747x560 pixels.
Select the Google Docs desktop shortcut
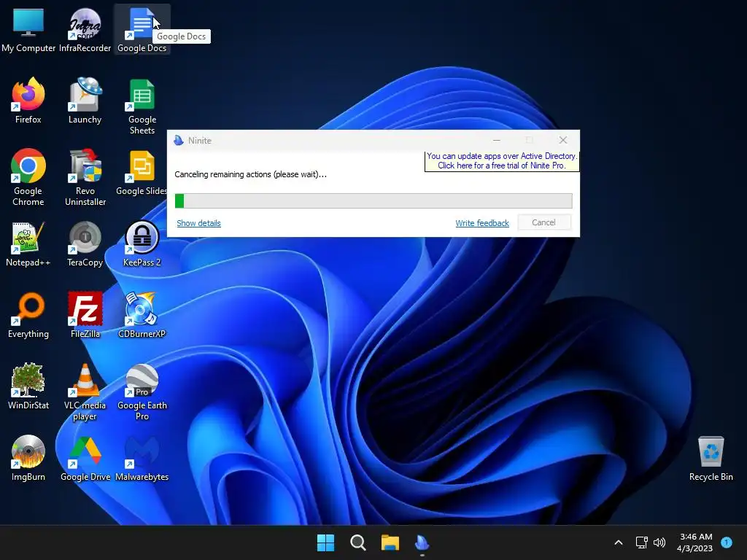pyautogui.click(x=142, y=29)
